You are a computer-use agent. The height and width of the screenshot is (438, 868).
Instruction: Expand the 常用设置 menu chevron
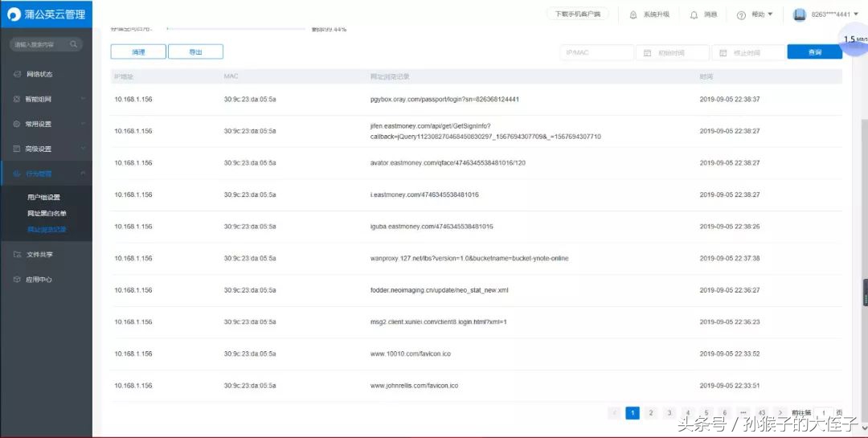coord(83,124)
